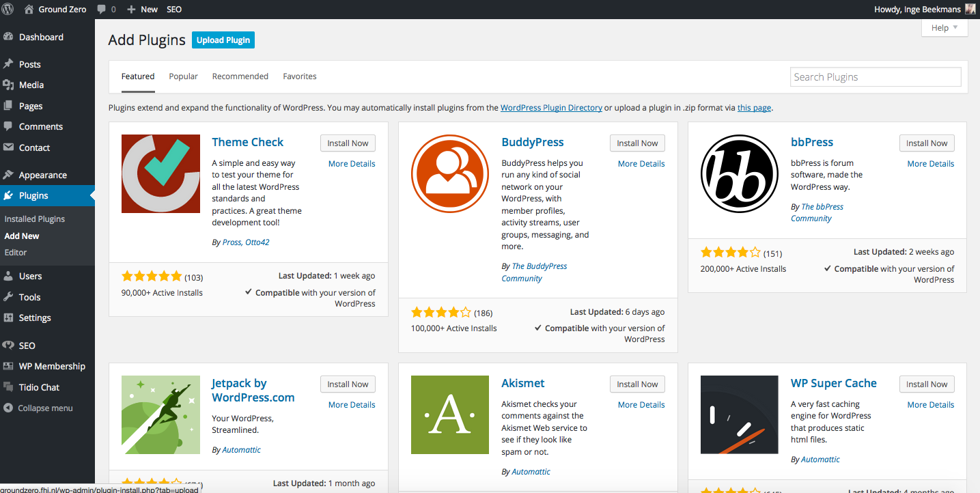Click the WP Membership icon

tap(8, 366)
